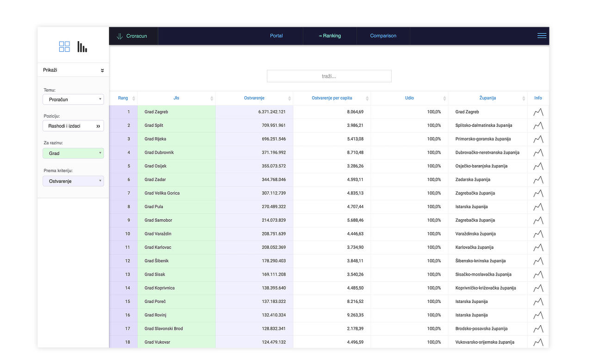Click the Croracun logo arrow icon
This screenshot has height=364, width=592.
pyautogui.click(x=119, y=36)
